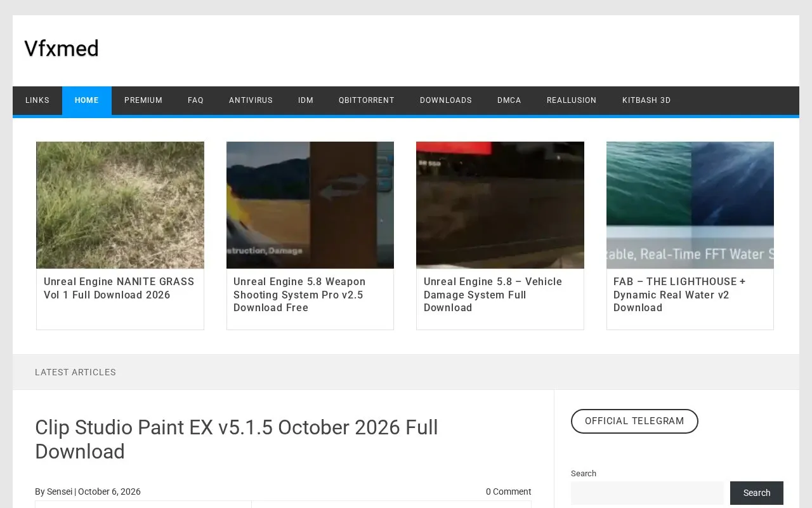Jump to the 0 Comment link
This screenshot has width=812, height=508.
509,491
